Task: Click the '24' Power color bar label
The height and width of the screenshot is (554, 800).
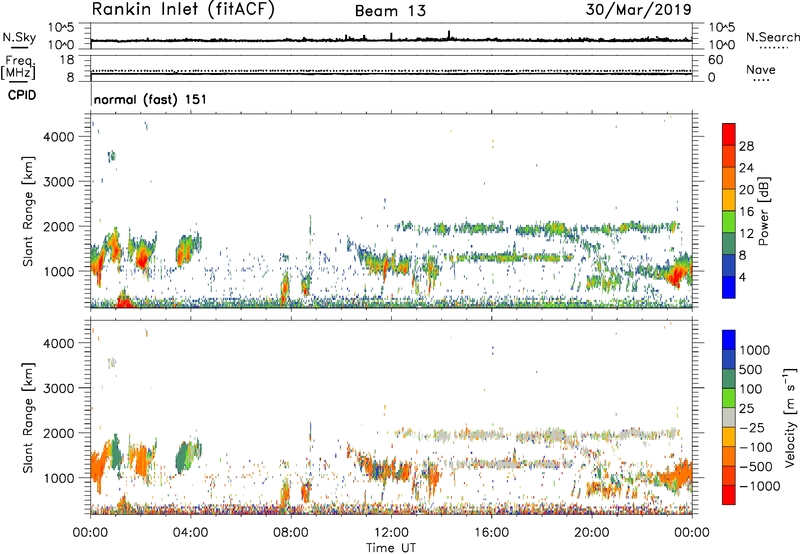Action: tap(746, 168)
